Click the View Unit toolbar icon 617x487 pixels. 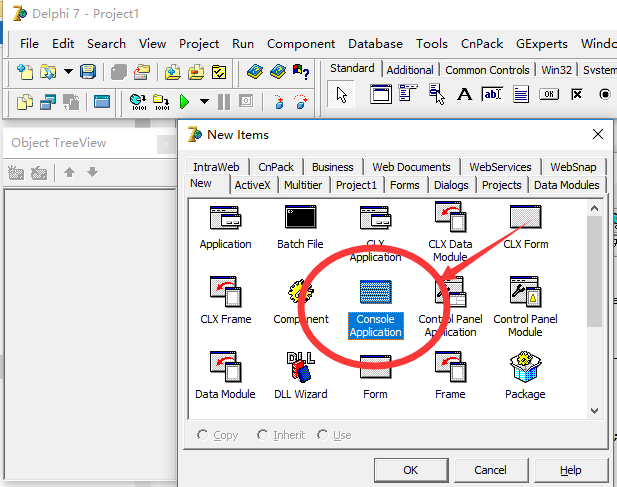(x=25, y=102)
